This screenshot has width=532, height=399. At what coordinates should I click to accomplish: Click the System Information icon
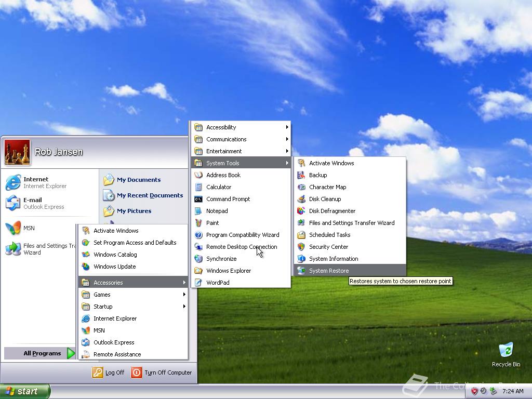(301, 259)
